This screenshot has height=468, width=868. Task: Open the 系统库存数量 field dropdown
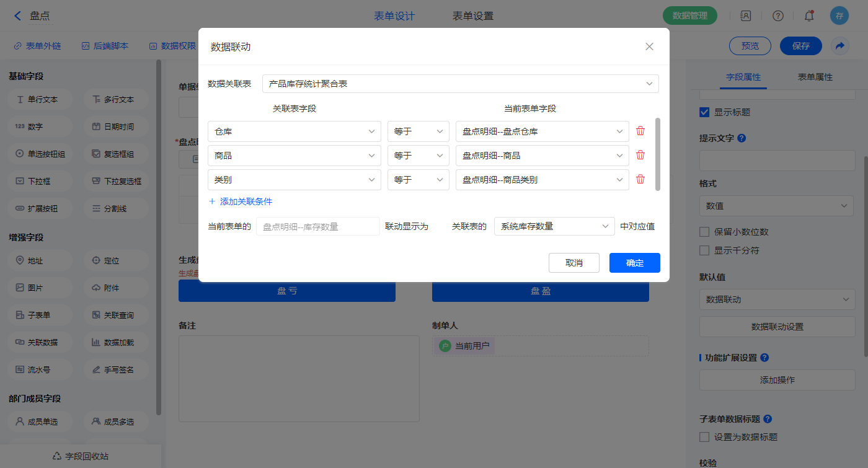click(x=554, y=227)
